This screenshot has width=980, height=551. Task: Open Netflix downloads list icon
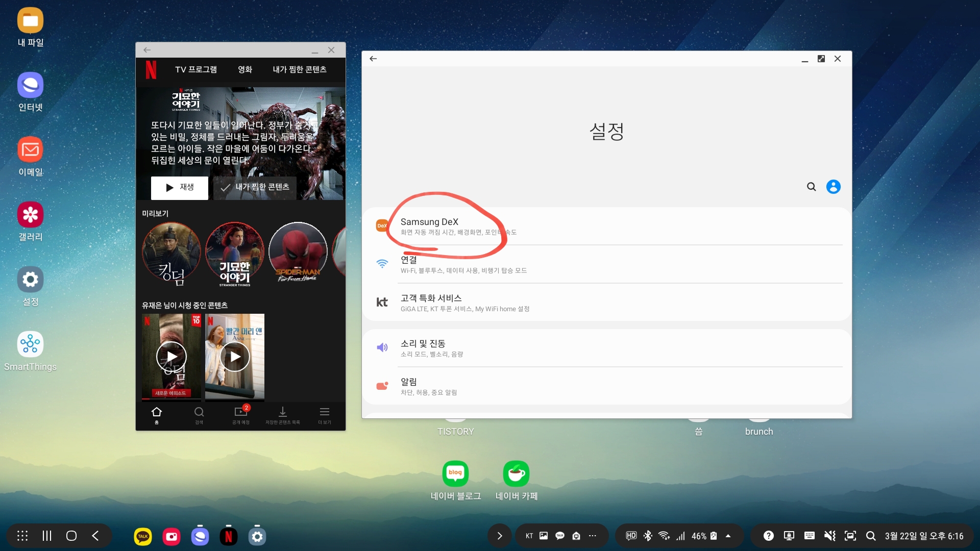coord(283,412)
